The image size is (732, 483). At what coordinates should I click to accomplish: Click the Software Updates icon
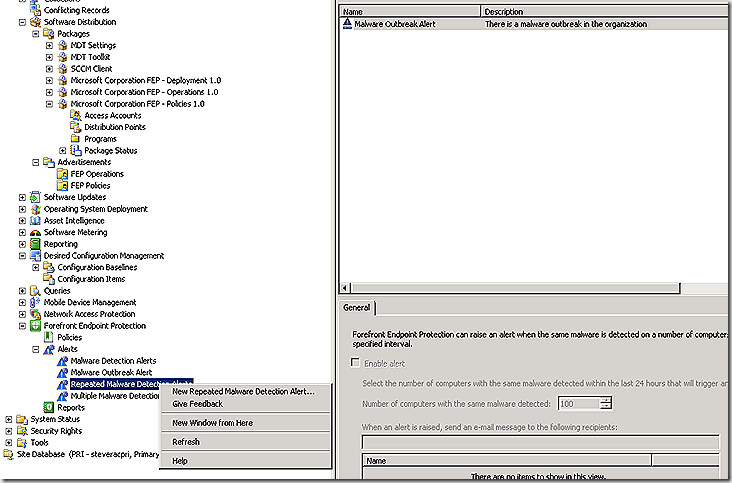35,197
